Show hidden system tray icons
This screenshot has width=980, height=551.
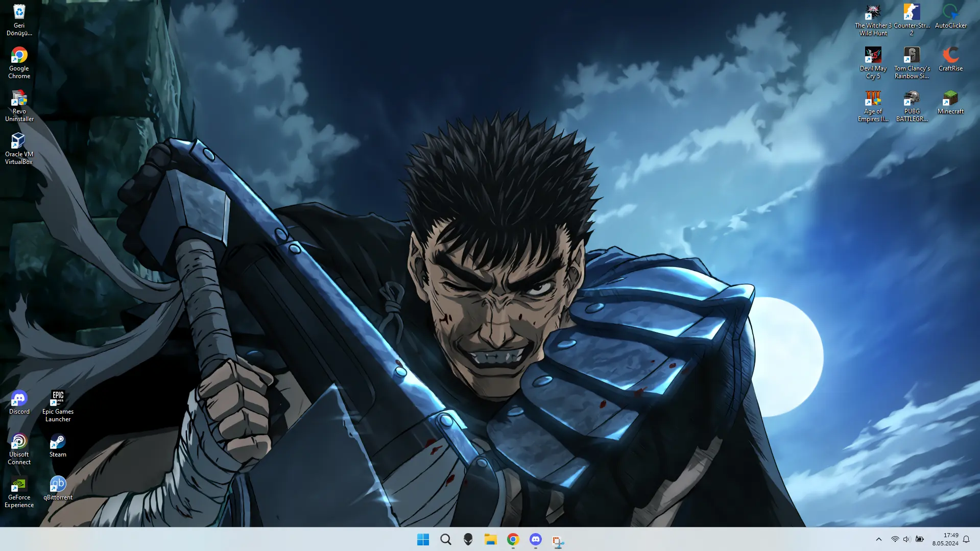878,539
